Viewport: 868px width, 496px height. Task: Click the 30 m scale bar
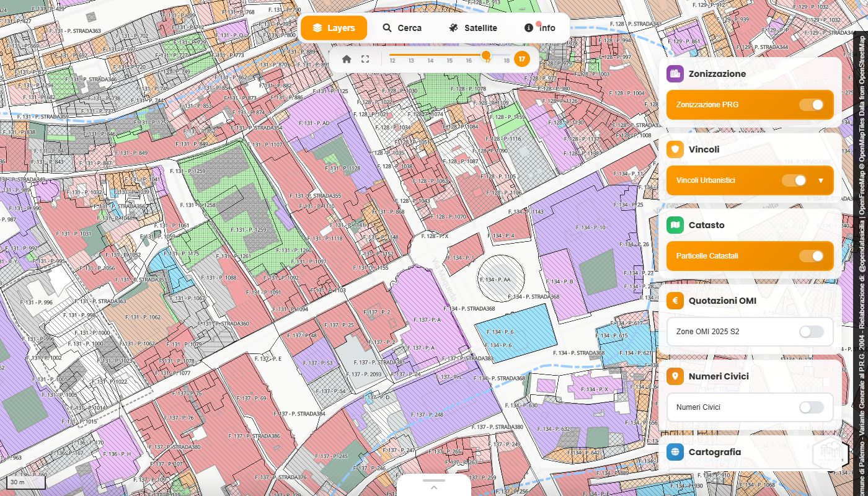point(25,482)
